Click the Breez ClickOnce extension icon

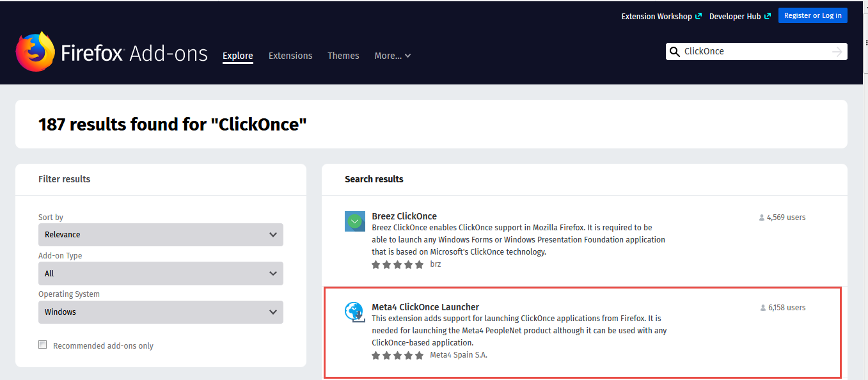coord(355,221)
